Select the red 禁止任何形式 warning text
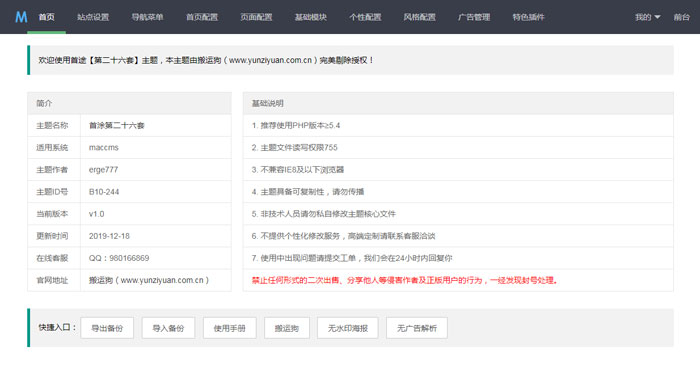The height and width of the screenshot is (368, 700). click(404, 280)
